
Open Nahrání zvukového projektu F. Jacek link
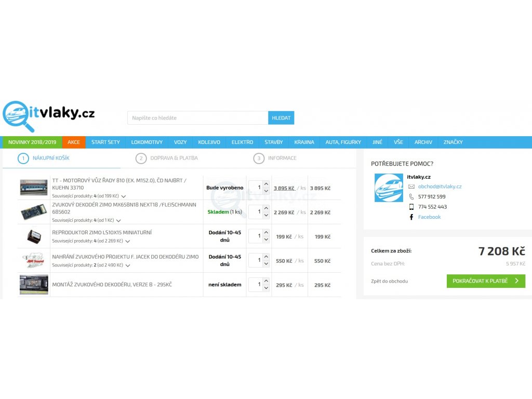pos(125,257)
